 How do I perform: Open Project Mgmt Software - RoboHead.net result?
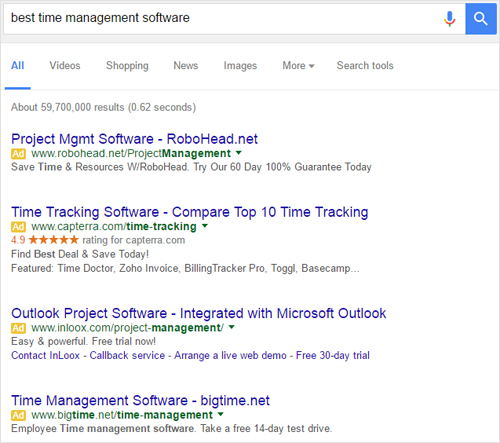point(134,139)
